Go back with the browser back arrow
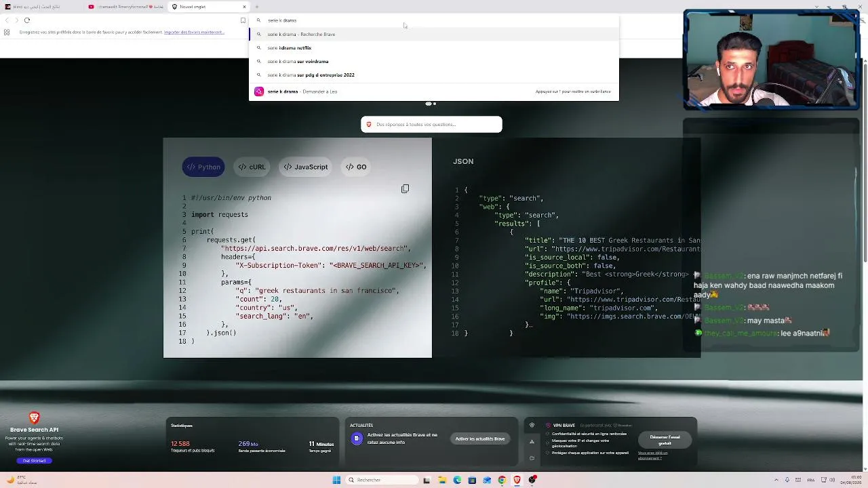This screenshot has height=488, width=868. [7, 20]
